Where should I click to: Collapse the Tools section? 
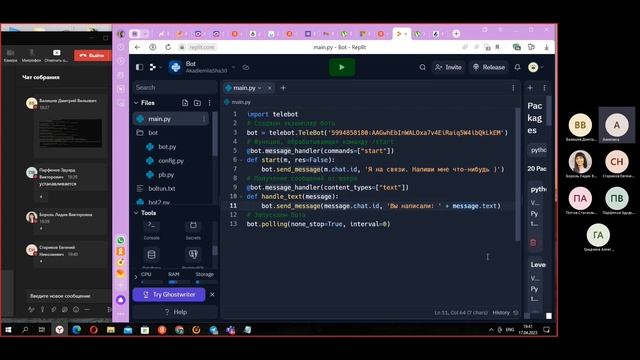tap(136, 213)
